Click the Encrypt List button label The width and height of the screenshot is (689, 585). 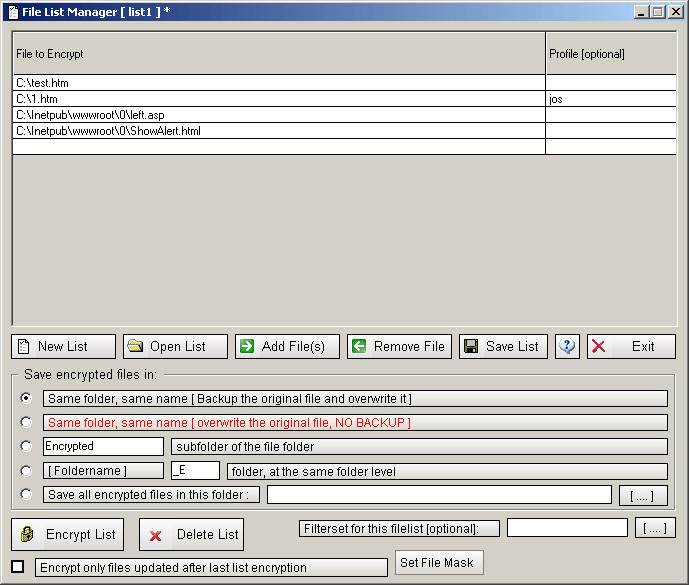[80, 534]
